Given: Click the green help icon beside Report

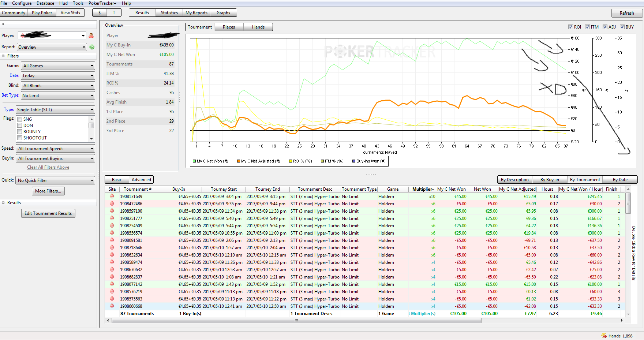Looking at the screenshot, I should (92, 47).
